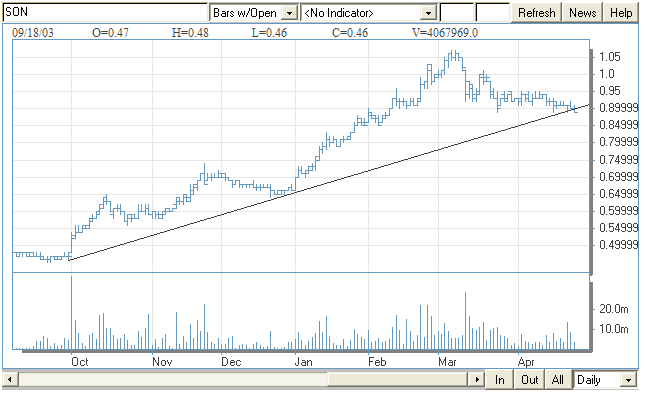Click the H=0.48 high value
The width and height of the screenshot is (645, 393).
coord(190,33)
